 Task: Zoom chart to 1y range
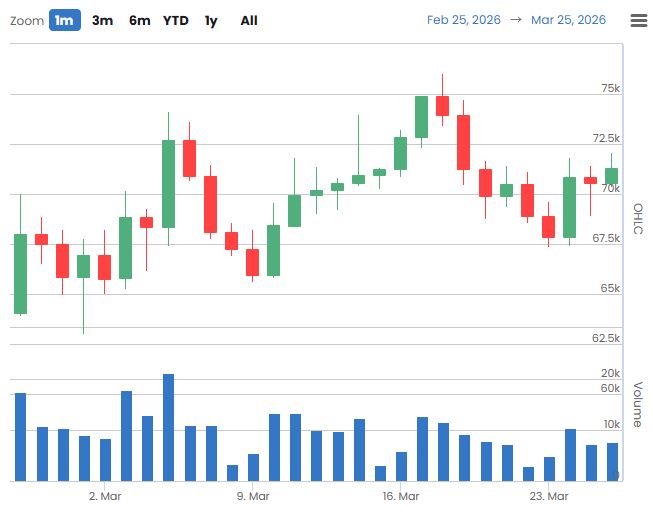(x=211, y=20)
